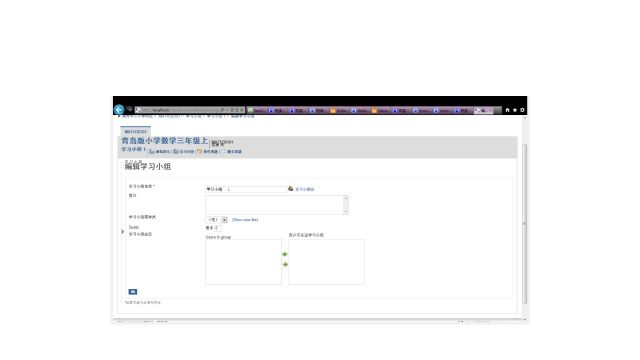Expand the side arrow at the left page edge
The height and width of the screenshot is (360, 640).
(122, 231)
